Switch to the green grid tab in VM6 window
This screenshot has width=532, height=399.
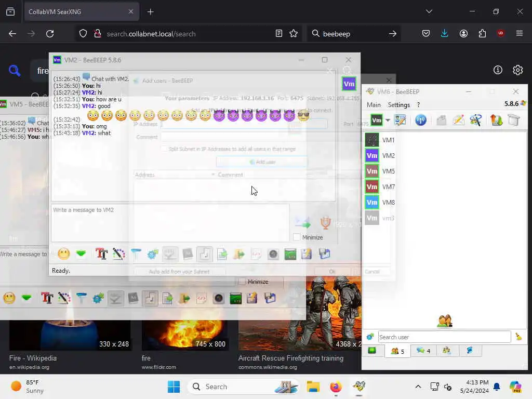click(372, 351)
